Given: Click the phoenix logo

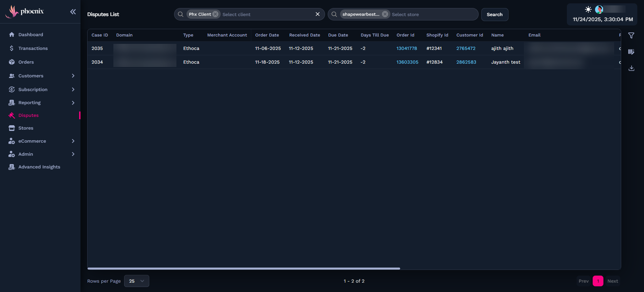Looking at the screenshot, I should 25,11.
